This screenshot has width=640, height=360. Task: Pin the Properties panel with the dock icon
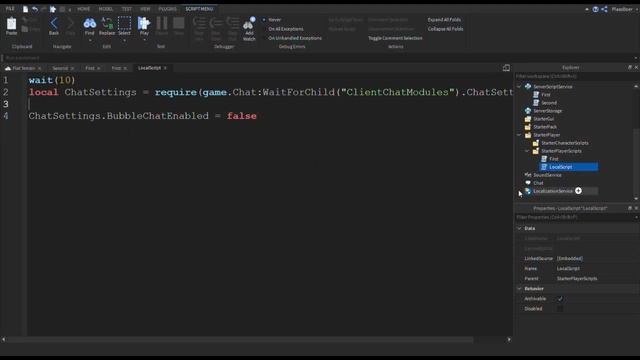pyautogui.click(x=630, y=208)
